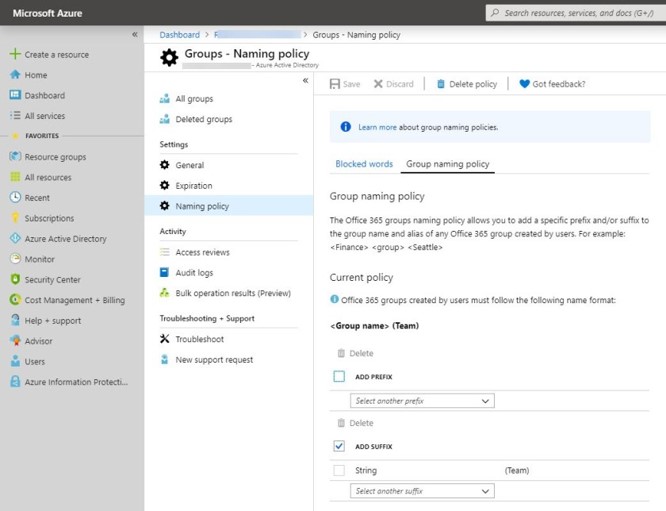Switch to the Blocked words tab
The width and height of the screenshot is (666, 511).
pos(364,164)
